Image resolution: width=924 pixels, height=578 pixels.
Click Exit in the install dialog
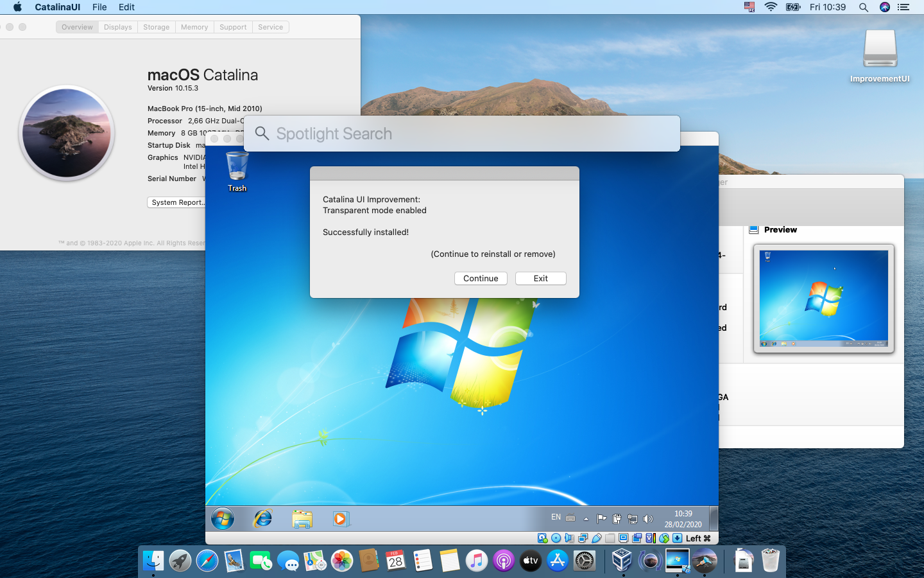point(541,278)
